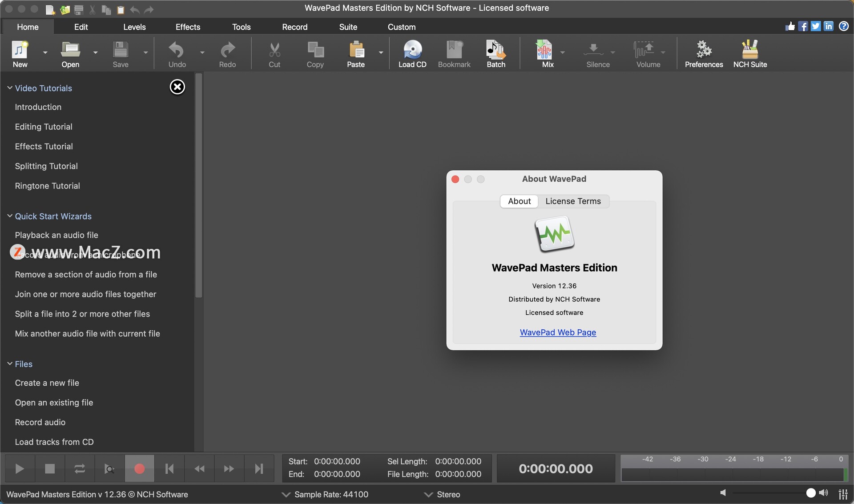Click the Suite ribbon tab

click(x=348, y=27)
